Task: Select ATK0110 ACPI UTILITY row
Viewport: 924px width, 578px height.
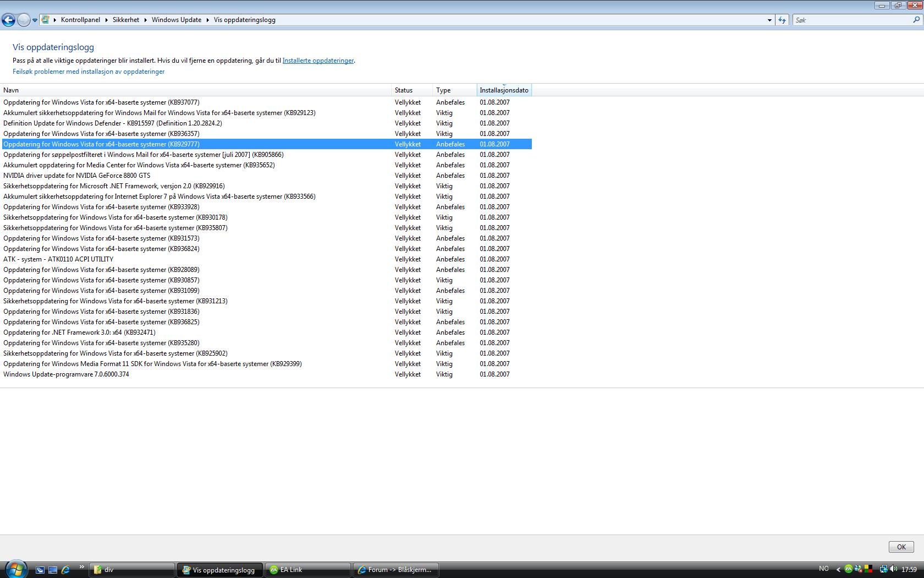Action: point(267,259)
